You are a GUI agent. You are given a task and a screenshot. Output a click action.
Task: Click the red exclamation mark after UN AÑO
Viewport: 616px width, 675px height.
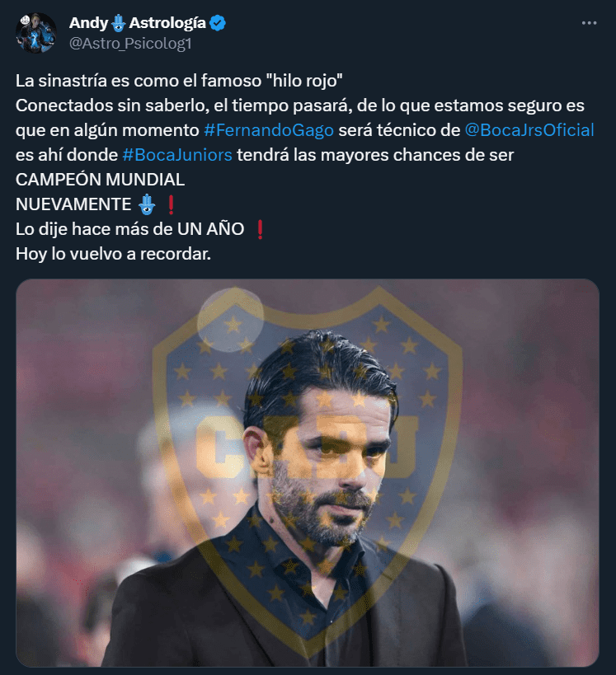tap(260, 229)
